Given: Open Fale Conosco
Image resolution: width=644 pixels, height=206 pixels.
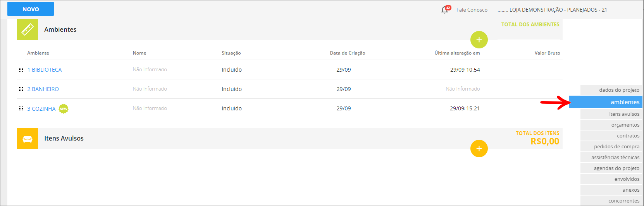Looking at the screenshot, I should click(x=472, y=10).
